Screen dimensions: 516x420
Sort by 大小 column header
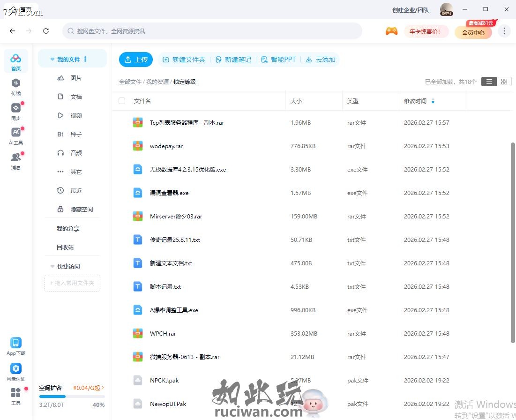coord(296,101)
